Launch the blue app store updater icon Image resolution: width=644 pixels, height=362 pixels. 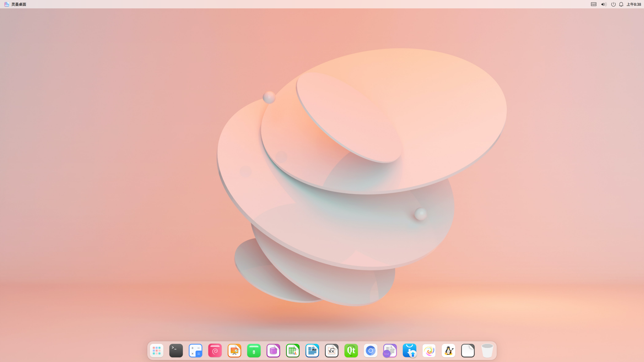pyautogui.click(x=410, y=351)
